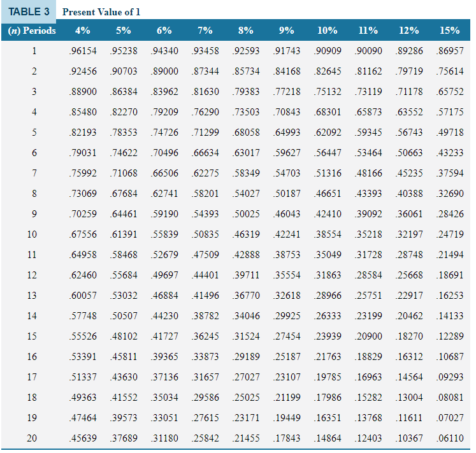Screen dimensions: 476x453
Task: Click the cell showing .46884
Action: [x=164, y=296]
